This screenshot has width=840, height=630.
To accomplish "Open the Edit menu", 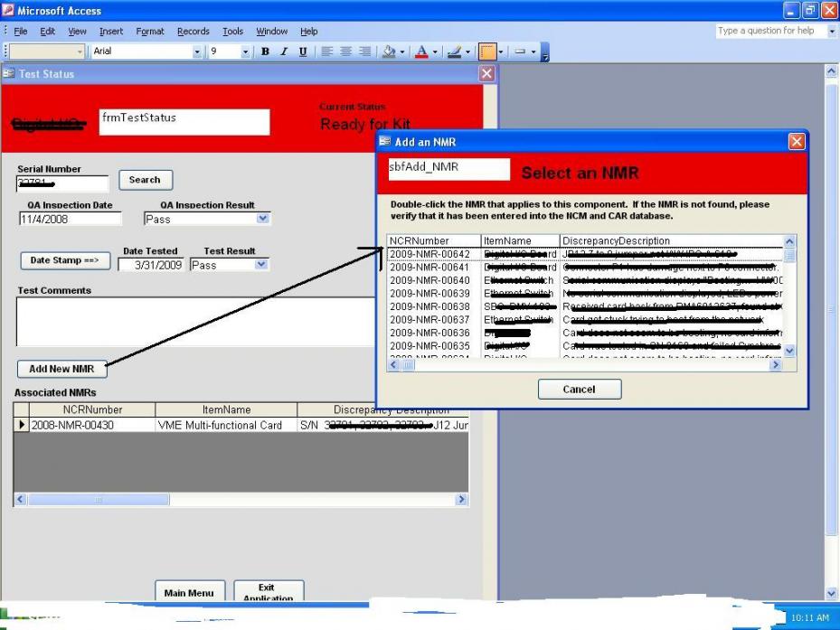I will pos(48,31).
